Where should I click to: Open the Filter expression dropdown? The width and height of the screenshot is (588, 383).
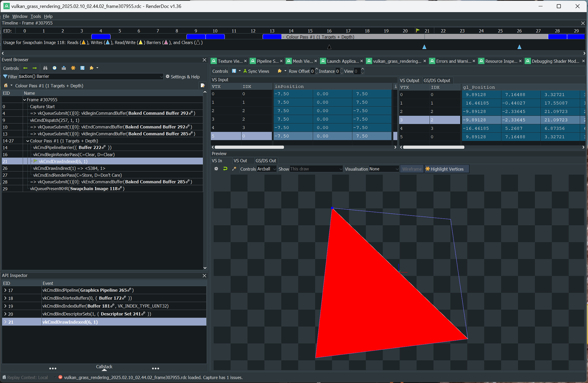(x=161, y=77)
